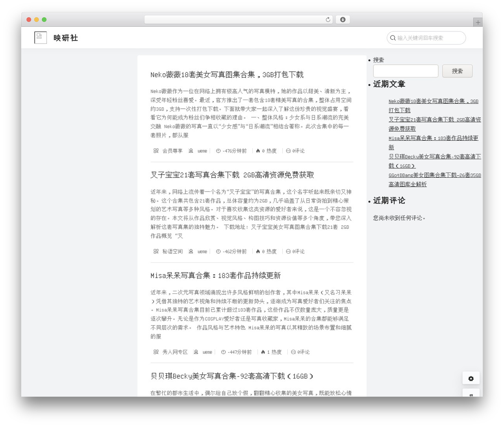The width and height of the screenshot is (504, 427).
Task: Click category icon beside 秘语空间
Action: (156, 251)
